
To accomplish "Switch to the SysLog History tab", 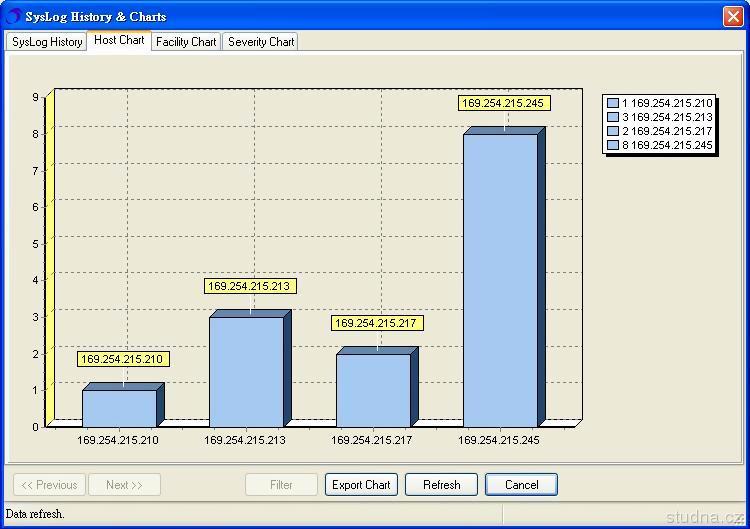I will pos(47,42).
